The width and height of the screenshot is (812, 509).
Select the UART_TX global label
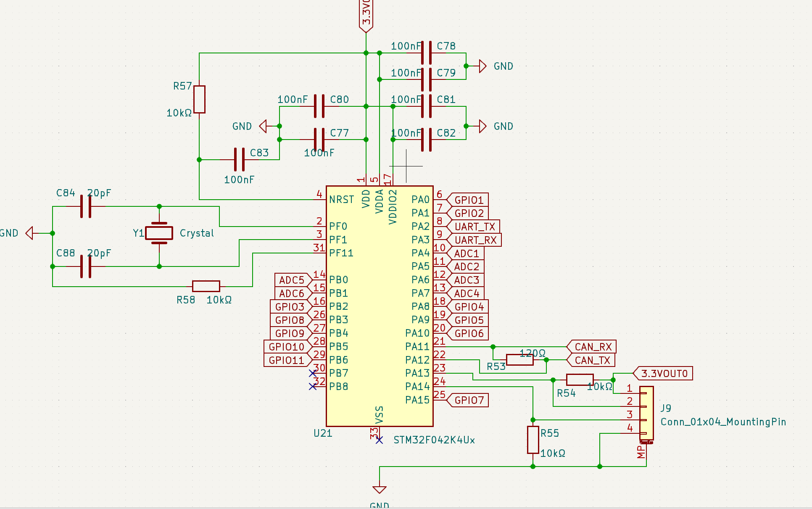[x=473, y=227]
